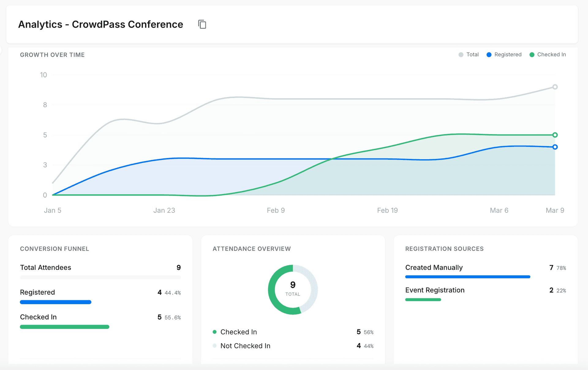Click the Created Manually count value
The image size is (588, 370).
pos(551,267)
